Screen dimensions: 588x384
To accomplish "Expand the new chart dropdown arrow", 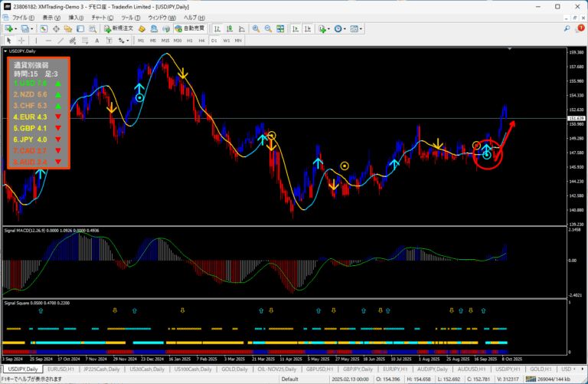I will pyautogui.click(x=17, y=28).
